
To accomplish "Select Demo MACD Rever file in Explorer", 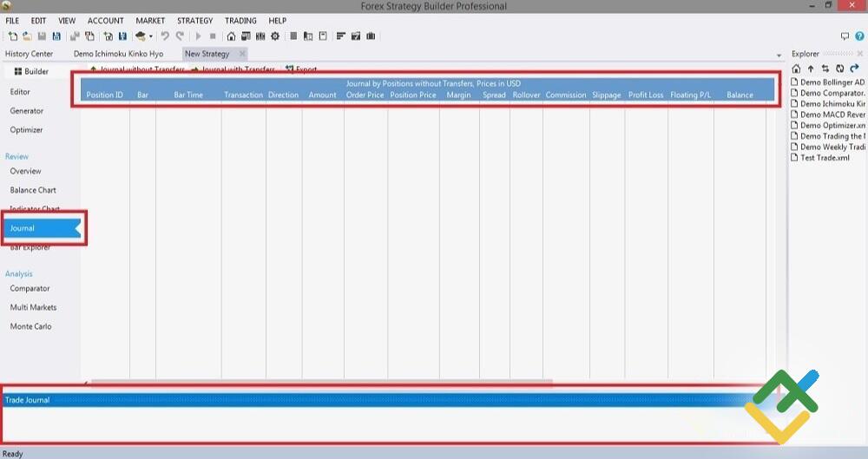I will 828,114.
